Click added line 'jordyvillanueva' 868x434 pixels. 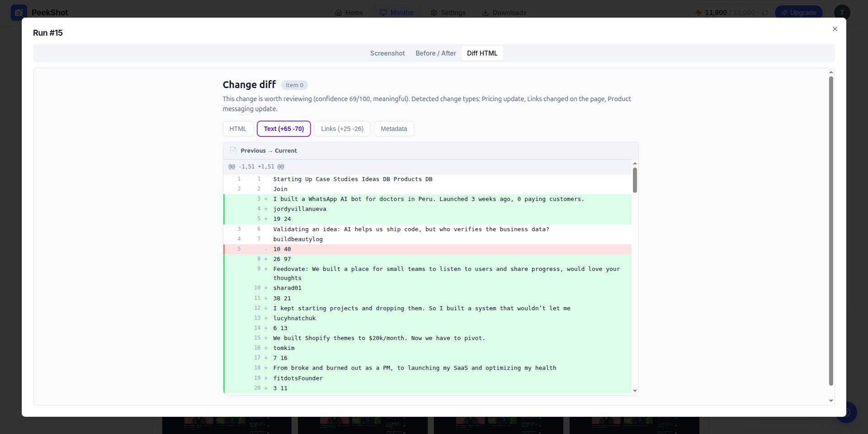pos(427,209)
